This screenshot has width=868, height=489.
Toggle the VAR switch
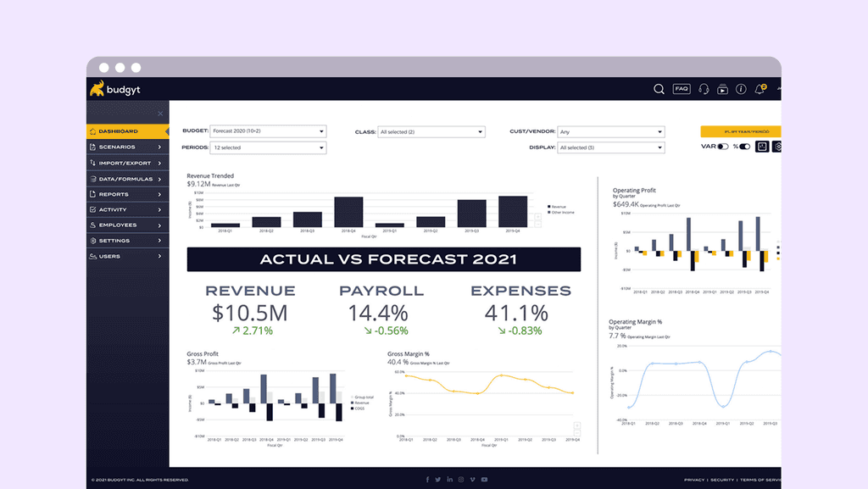[722, 146]
